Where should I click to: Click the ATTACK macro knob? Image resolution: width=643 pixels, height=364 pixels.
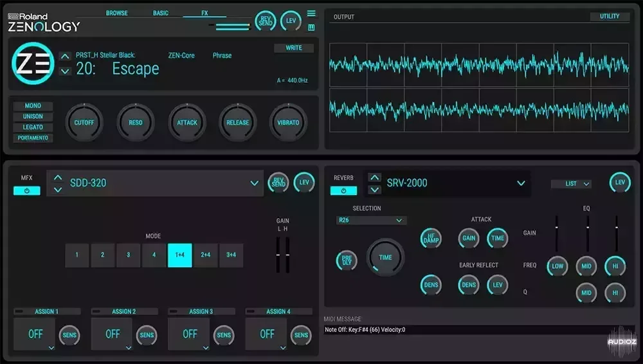[x=187, y=122]
